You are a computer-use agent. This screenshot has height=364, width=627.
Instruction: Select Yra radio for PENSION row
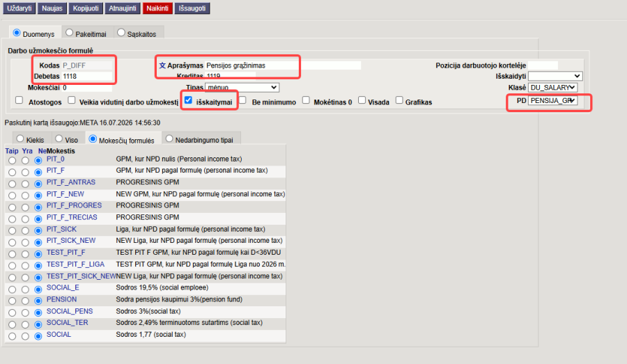[x=25, y=301]
